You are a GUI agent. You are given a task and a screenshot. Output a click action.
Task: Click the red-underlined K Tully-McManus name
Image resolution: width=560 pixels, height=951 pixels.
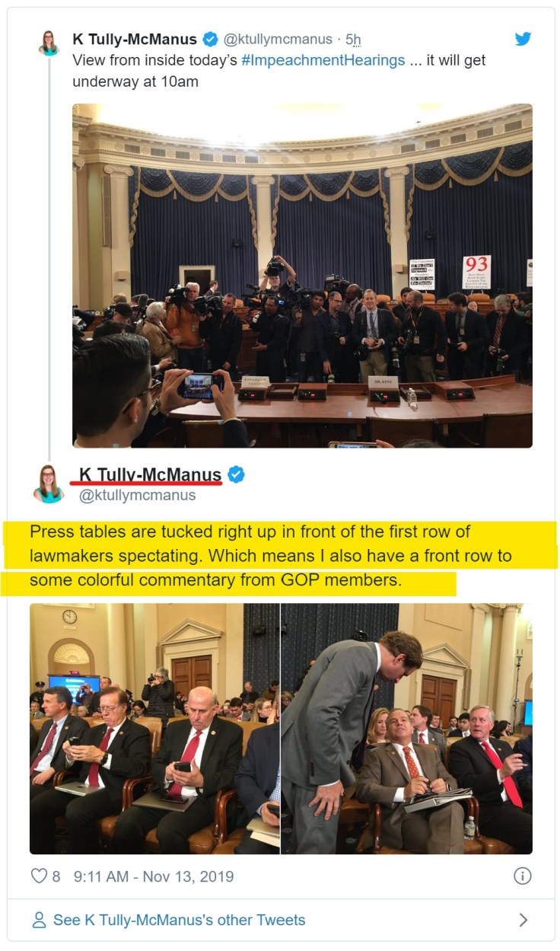(x=150, y=474)
